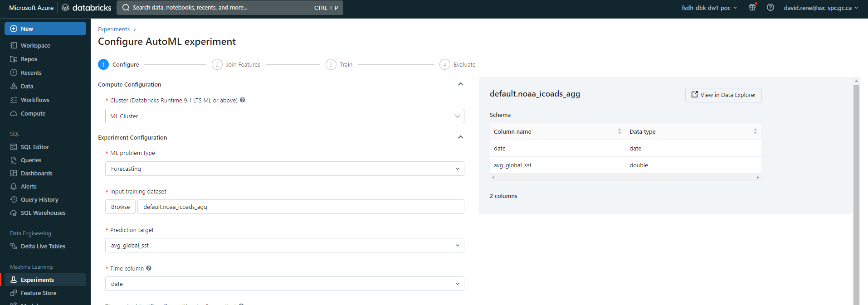Open Delta Live Tables in sidebar
868x305 pixels.
(x=43, y=246)
